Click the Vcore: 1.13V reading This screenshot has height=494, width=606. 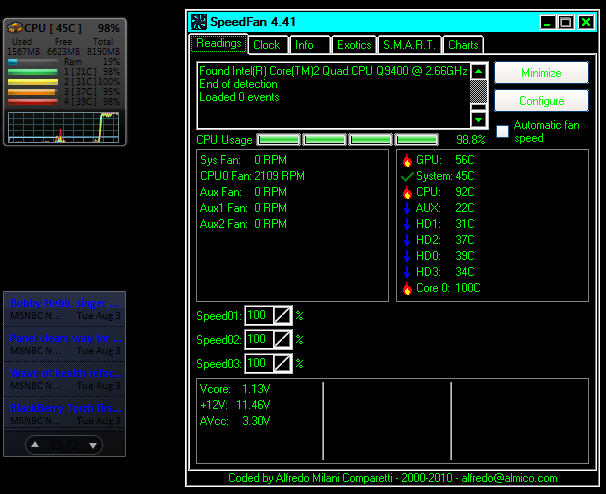click(x=235, y=389)
